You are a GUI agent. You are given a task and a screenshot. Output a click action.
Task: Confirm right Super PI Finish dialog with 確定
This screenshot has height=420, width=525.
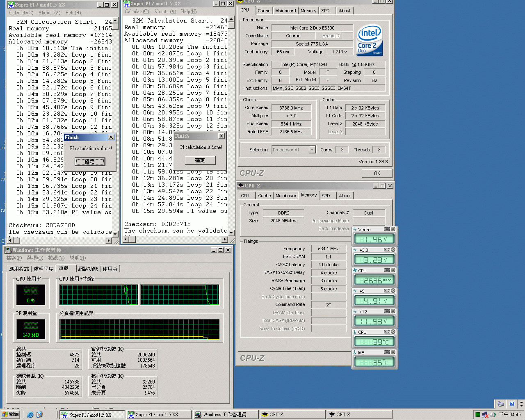click(200, 160)
